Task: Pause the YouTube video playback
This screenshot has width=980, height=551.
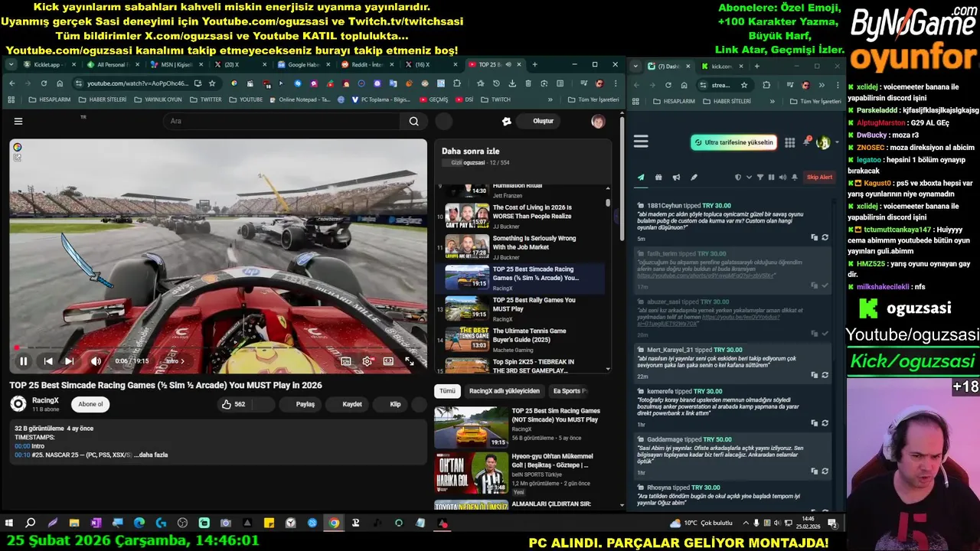Action: click(x=24, y=361)
